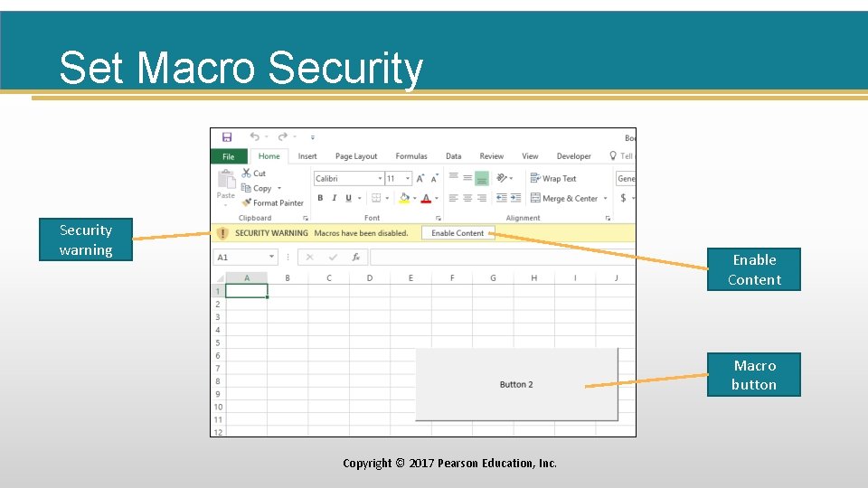Click the formula bar Cancel X icon
868x488 pixels.
click(309, 257)
